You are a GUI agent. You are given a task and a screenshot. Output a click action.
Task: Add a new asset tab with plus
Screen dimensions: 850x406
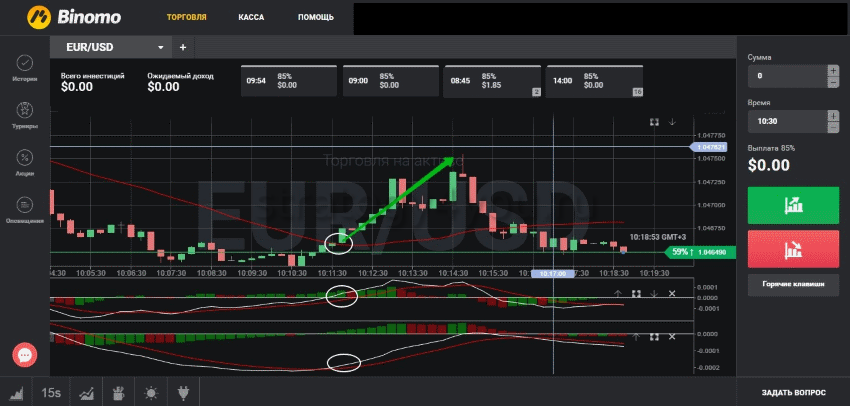point(183,47)
